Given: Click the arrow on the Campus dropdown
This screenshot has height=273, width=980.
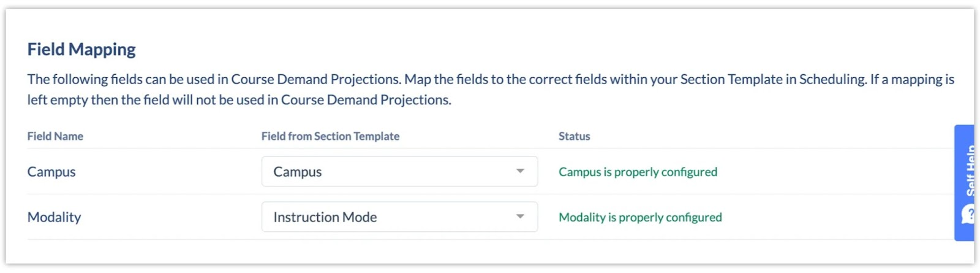Looking at the screenshot, I should pos(520,171).
